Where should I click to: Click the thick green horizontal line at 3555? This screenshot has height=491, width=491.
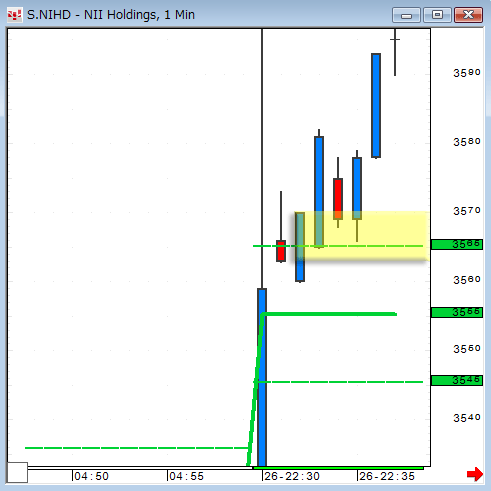329,314
